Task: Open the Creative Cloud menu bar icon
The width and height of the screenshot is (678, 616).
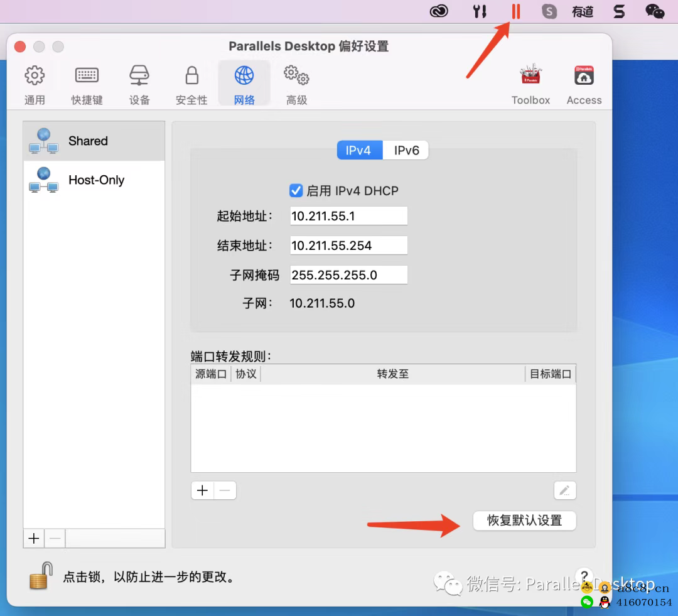Action: [439, 11]
